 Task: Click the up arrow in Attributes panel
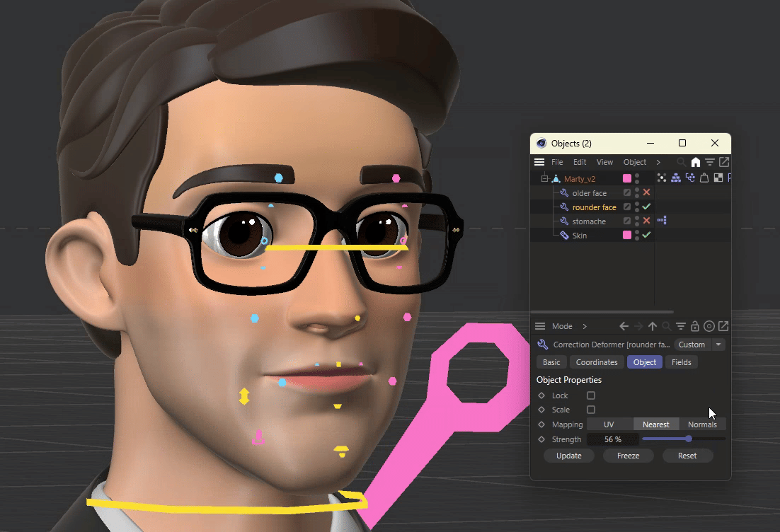pyautogui.click(x=653, y=326)
